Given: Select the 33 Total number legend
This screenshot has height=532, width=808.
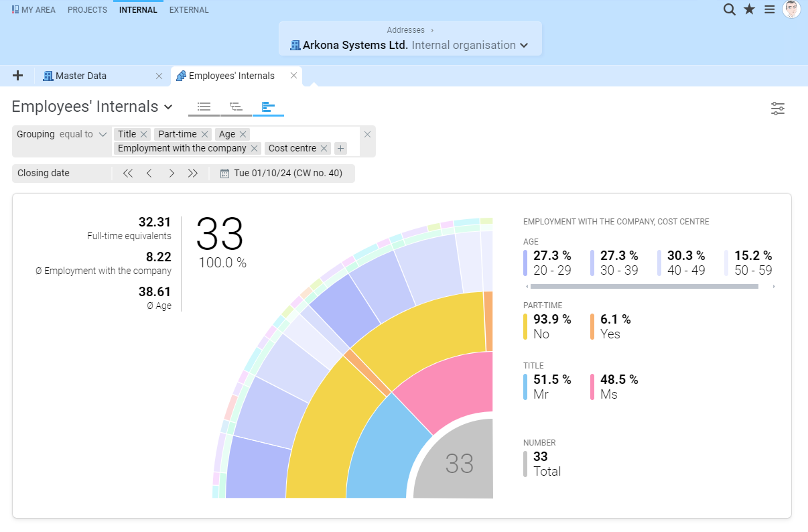Looking at the screenshot, I should [x=542, y=464].
